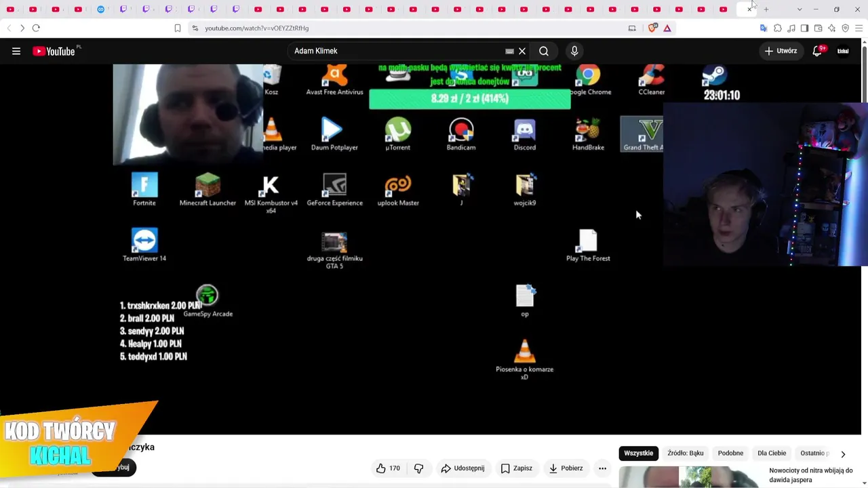Image resolution: width=868 pixels, height=488 pixels.
Task: Open the Brave Rewards triangle icon
Action: [x=667, y=28]
